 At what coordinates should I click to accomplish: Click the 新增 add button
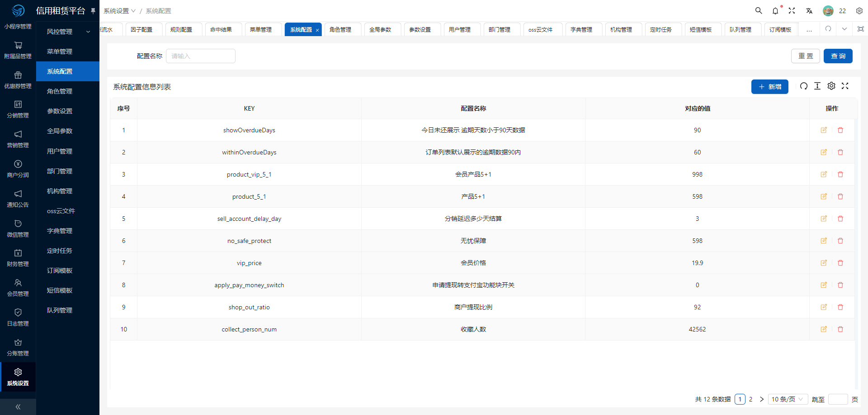click(x=770, y=87)
